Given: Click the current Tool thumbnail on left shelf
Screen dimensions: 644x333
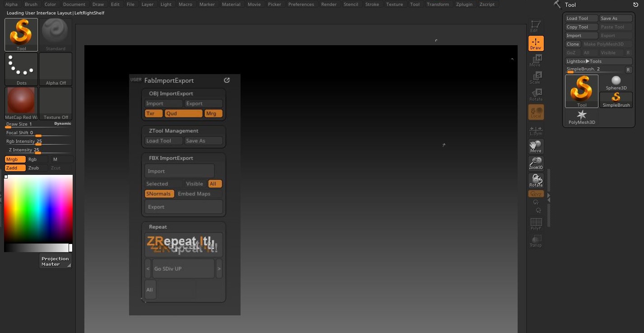Looking at the screenshot, I should [x=21, y=35].
